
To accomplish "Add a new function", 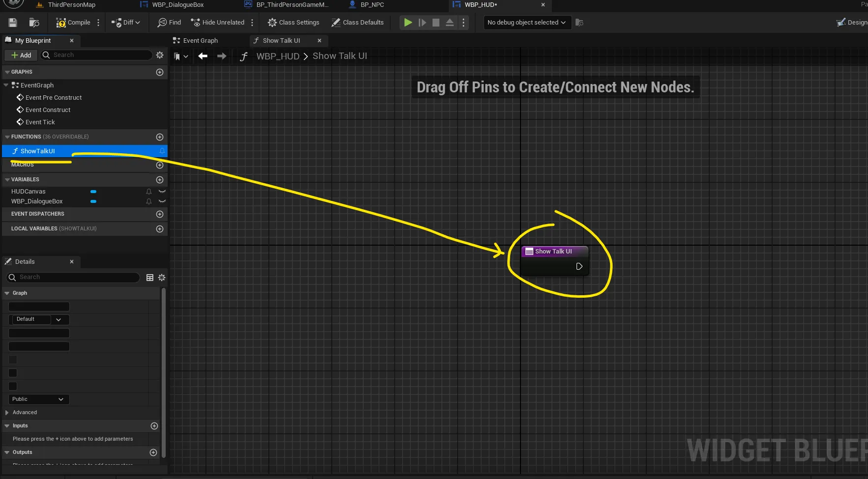I will point(160,137).
